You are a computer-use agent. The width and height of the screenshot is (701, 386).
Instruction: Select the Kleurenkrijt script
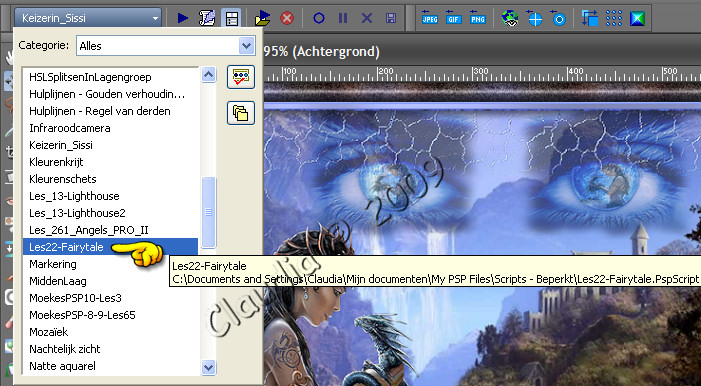(x=110, y=162)
